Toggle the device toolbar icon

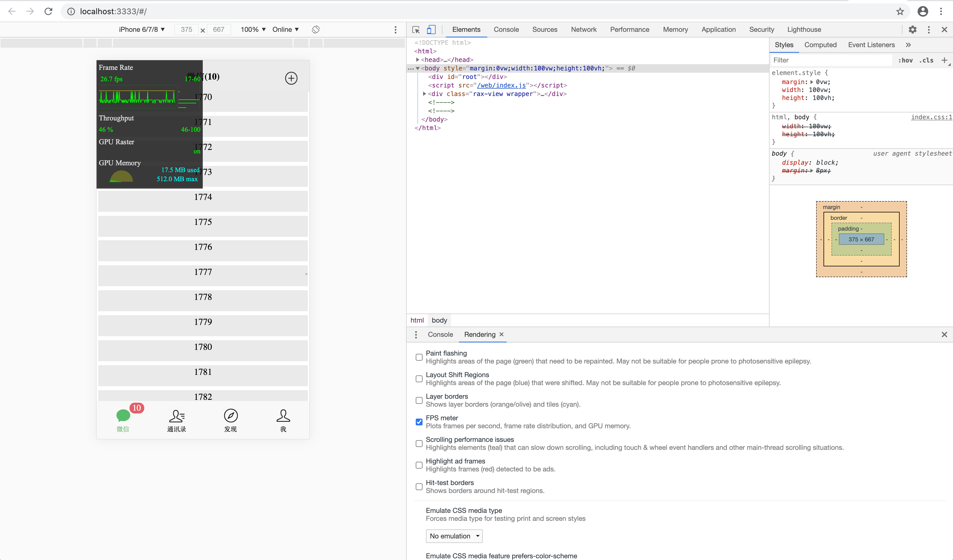point(431,30)
